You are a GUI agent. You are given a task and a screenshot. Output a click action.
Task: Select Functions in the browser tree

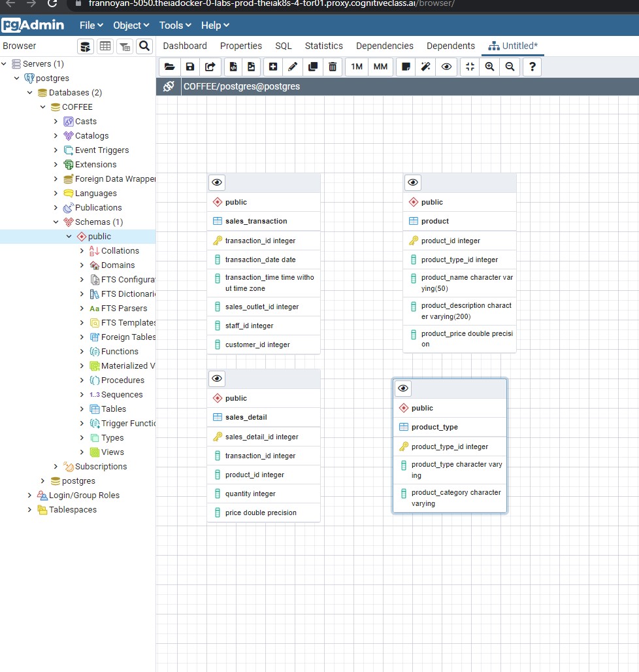pyautogui.click(x=120, y=352)
